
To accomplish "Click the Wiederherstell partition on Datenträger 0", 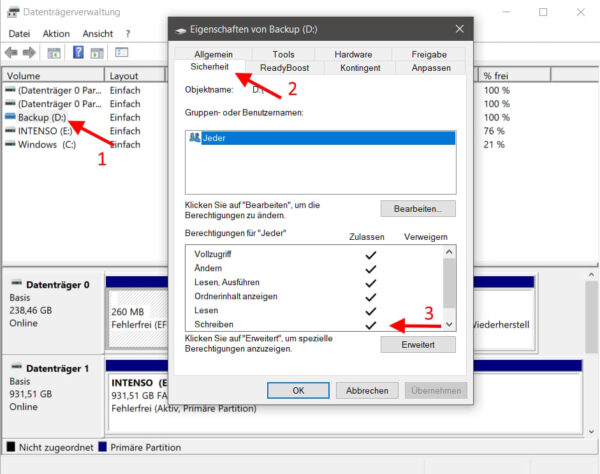I will click(502, 318).
